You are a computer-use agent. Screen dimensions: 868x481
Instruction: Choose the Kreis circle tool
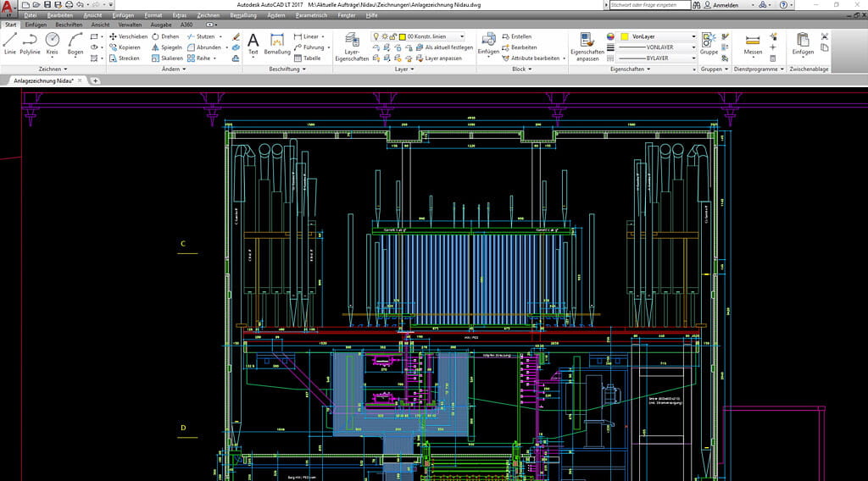click(52, 43)
